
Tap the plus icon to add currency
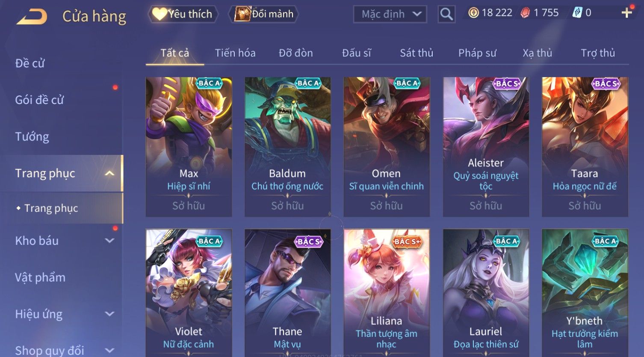tap(626, 13)
